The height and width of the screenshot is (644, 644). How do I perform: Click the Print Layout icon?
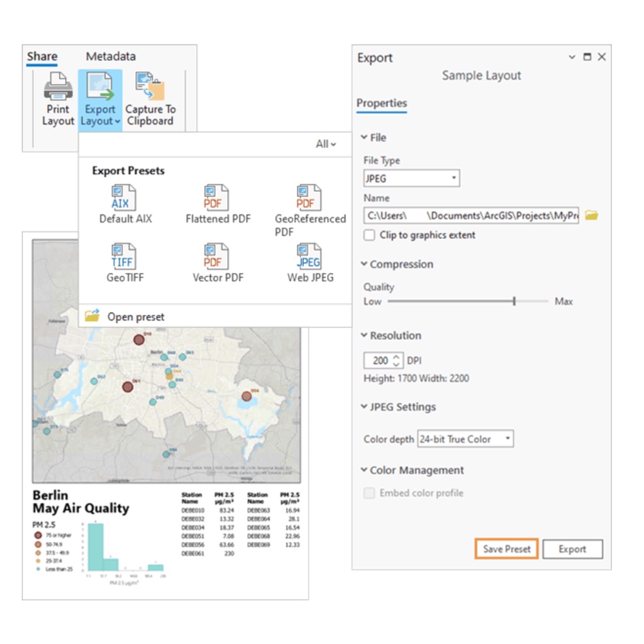tap(58, 87)
